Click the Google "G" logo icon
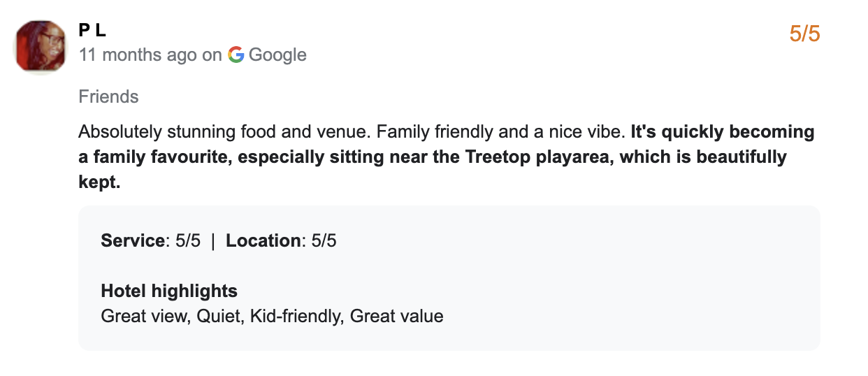Screen dimensions: 868x376 pos(236,55)
